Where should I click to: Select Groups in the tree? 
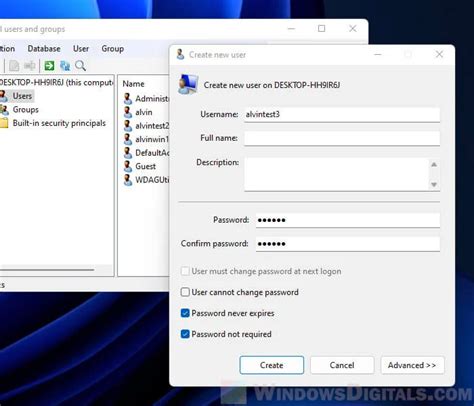pos(26,110)
